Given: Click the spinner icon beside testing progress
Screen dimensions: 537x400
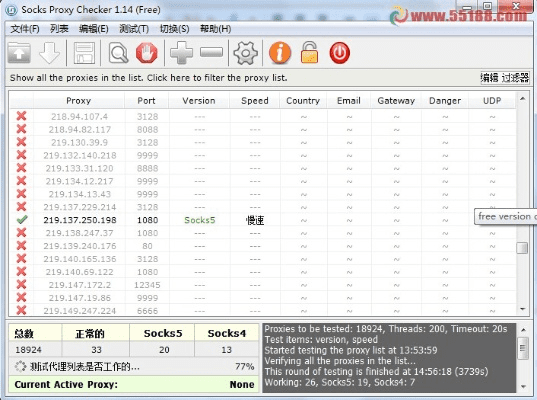Looking at the screenshot, I should click(x=21, y=366).
